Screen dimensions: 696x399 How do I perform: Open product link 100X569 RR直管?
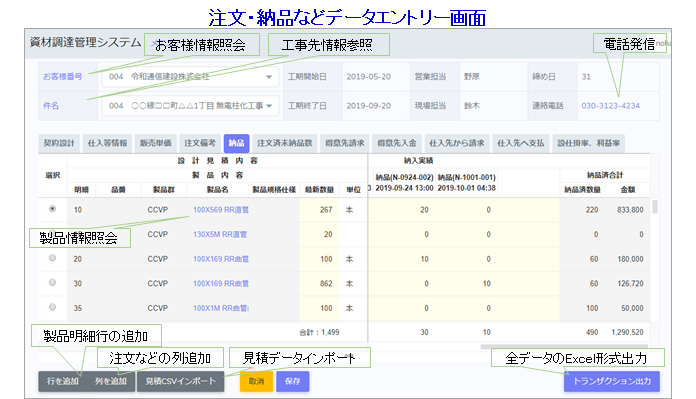click(221, 209)
